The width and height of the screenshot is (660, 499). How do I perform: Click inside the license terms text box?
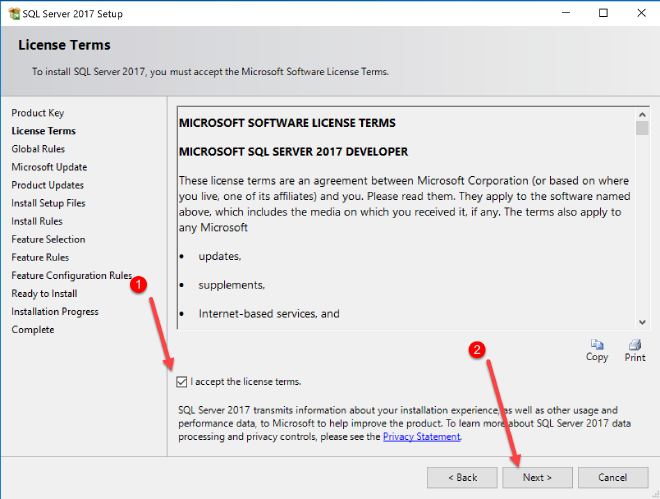pyautogui.click(x=400, y=220)
